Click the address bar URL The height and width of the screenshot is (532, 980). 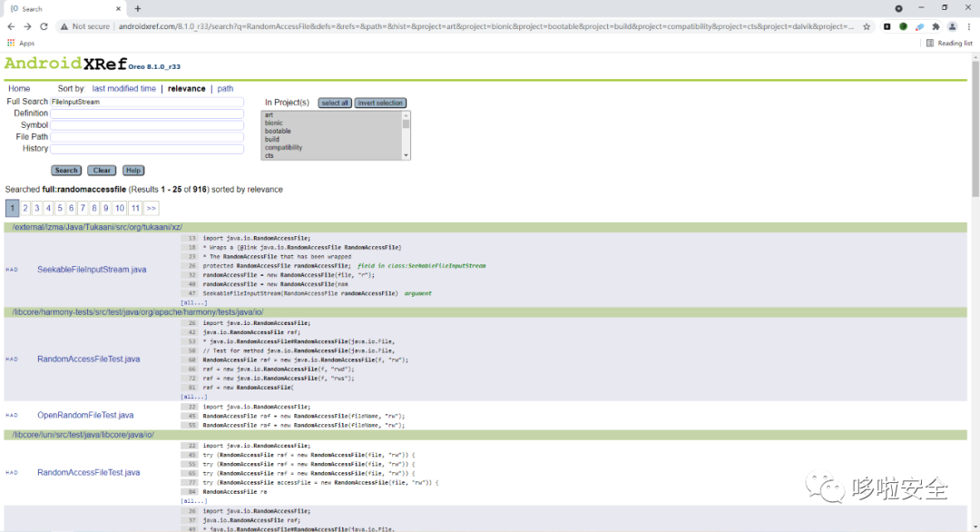[485, 26]
